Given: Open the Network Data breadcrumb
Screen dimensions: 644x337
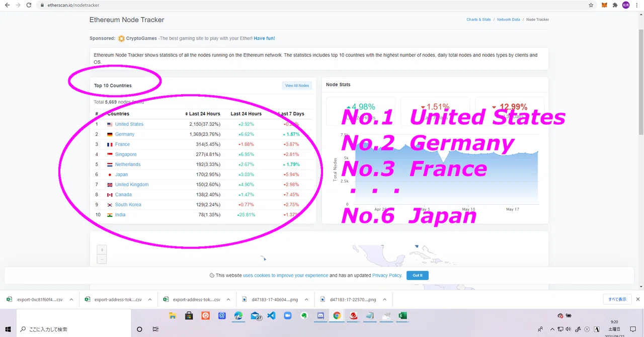Looking at the screenshot, I should 509,20.
